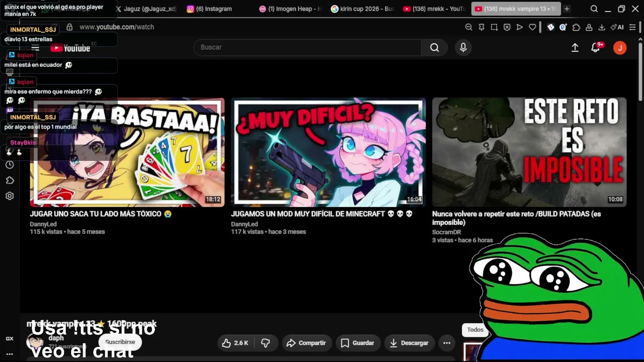Switch to the Imogen Heap tab

(x=290, y=9)
